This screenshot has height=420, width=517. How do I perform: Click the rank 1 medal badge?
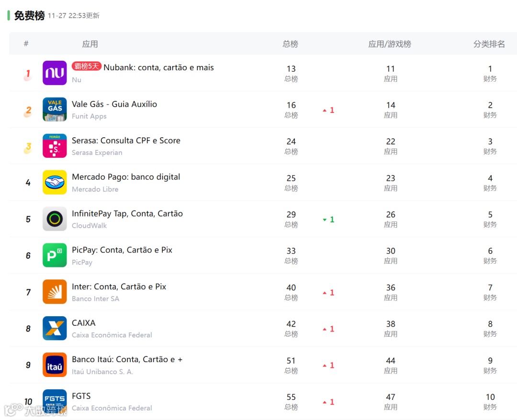click(x=28, y=75)
